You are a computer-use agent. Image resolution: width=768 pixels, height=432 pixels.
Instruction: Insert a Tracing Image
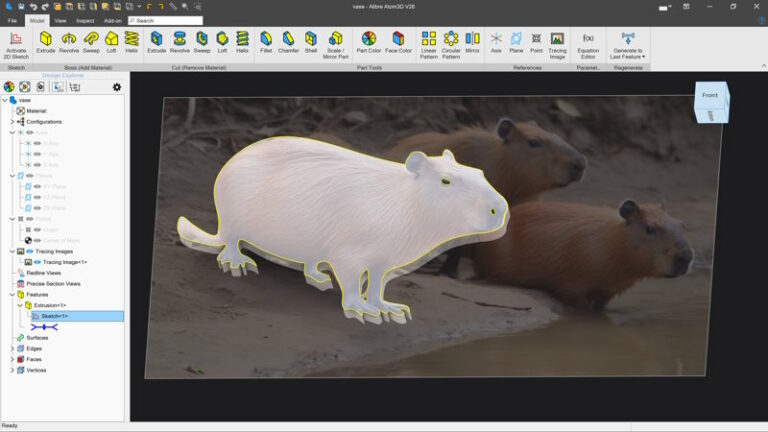[557, 45]
